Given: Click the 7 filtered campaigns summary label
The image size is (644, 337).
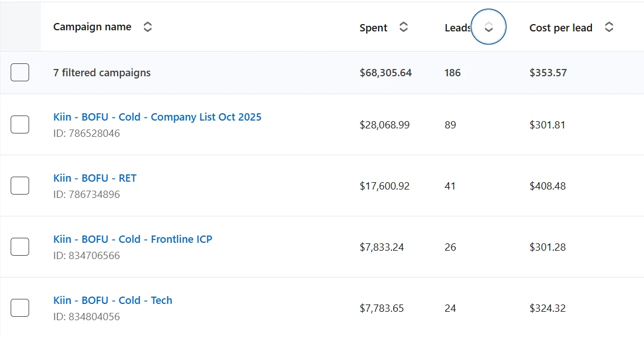Looking at the screenshot, I should [102, 73].
